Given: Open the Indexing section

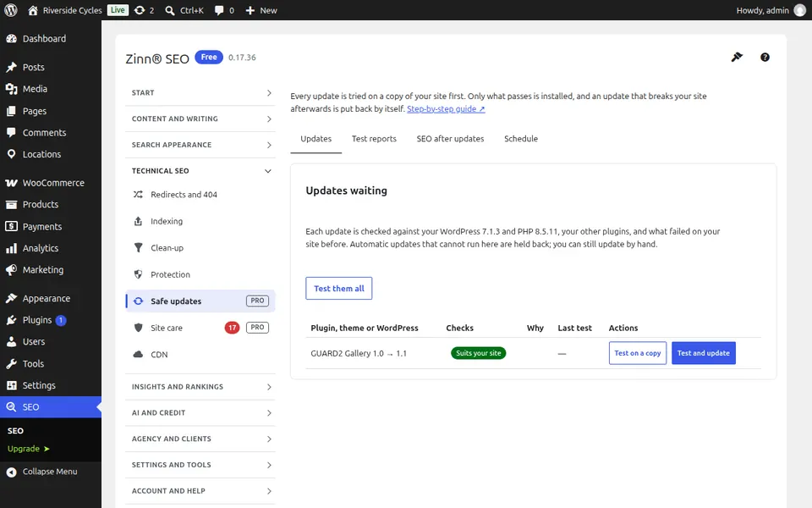Looking at the screenshot, I should [x=200, y=221].
